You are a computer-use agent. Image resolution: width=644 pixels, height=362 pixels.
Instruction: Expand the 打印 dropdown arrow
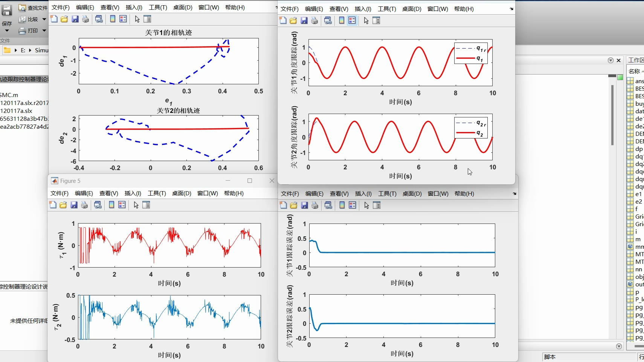[44, 30]
